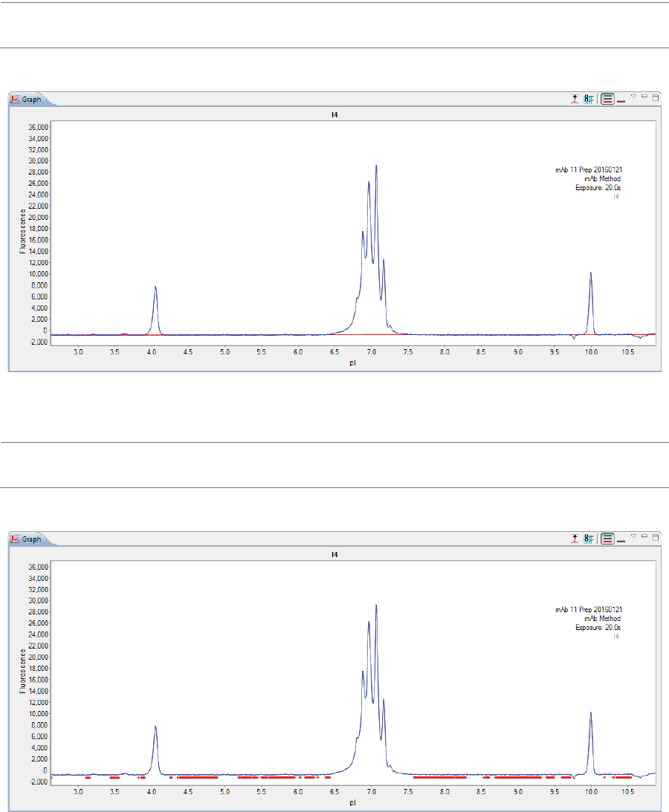Maximize the lower Graph panel
This screenshot has width=669, height=812.
pos(656,536)
